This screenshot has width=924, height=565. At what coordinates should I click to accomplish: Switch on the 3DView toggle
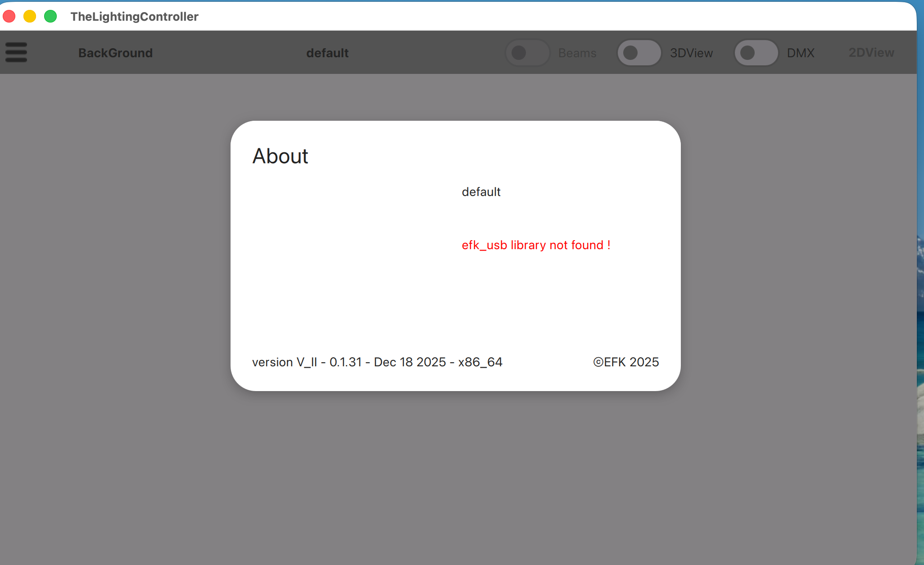639,52
